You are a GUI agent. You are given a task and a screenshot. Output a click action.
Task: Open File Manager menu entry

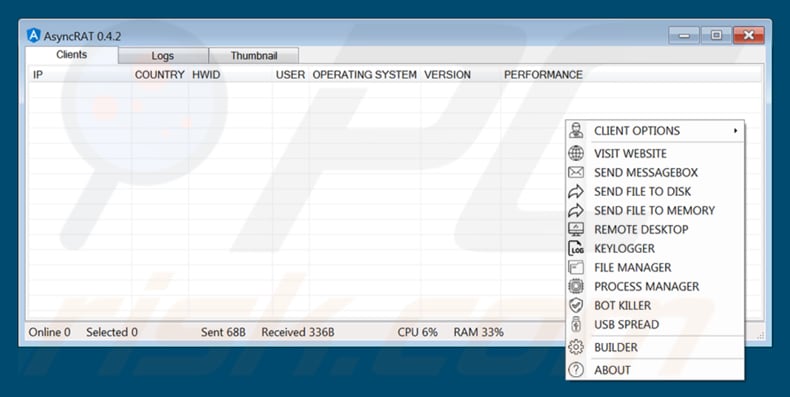[655, 268]
